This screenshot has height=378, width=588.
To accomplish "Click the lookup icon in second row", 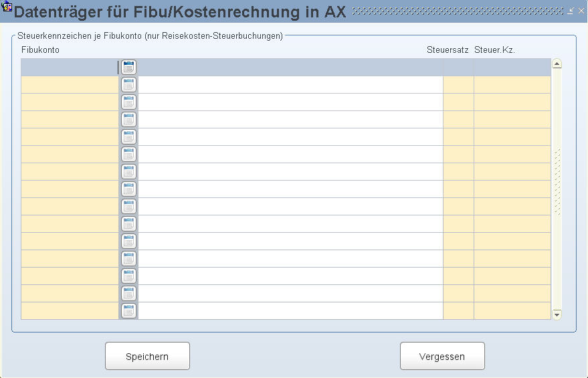I will click(x=128, y=85).
